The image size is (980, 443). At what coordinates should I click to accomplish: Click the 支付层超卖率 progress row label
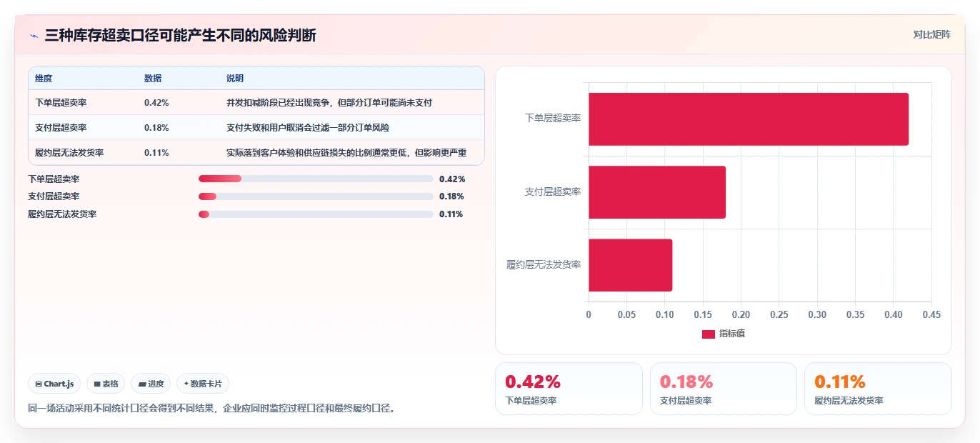54,196
